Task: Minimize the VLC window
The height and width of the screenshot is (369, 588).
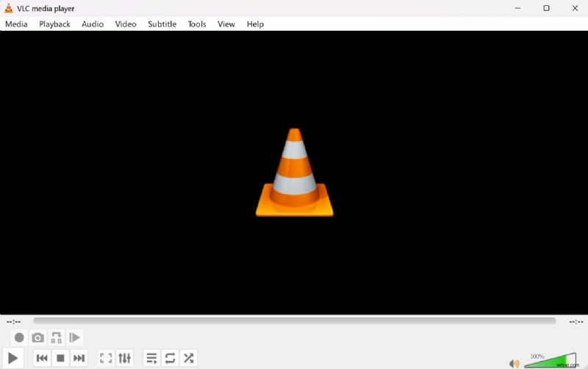Action: pyautogui.click(x=517, y=8)
